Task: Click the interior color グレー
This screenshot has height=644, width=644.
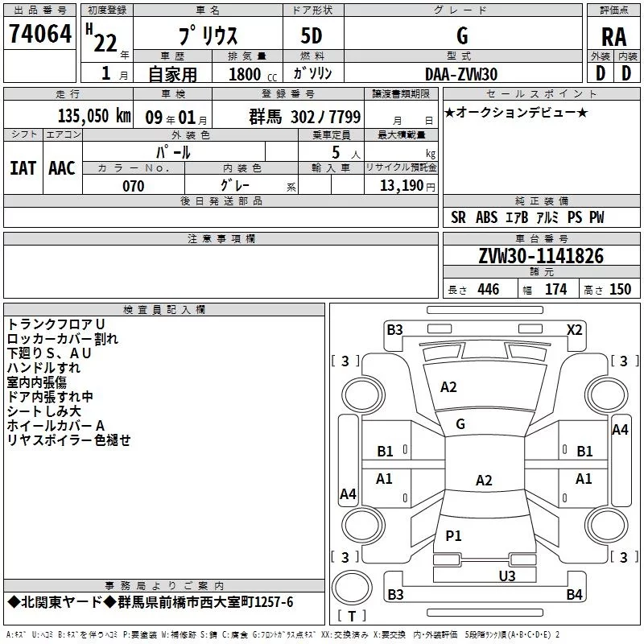Action: [x=235, y=185]
